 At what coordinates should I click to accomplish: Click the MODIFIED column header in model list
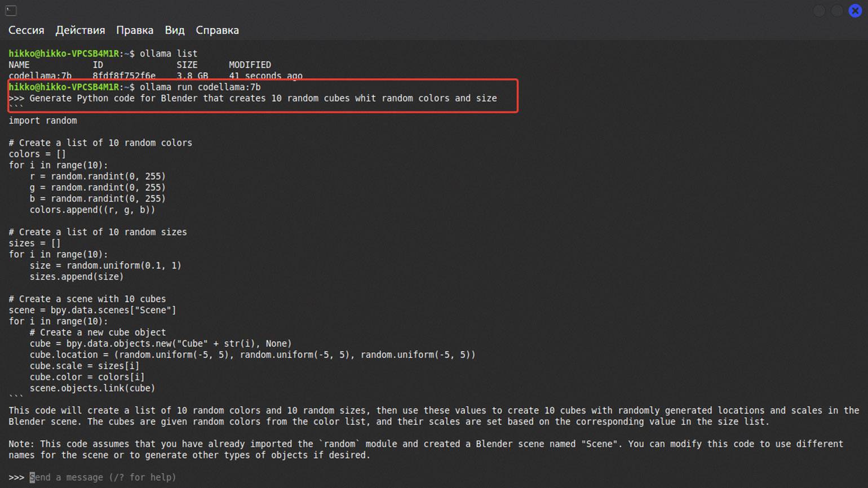pyautogui.click(x=250, y=65)
